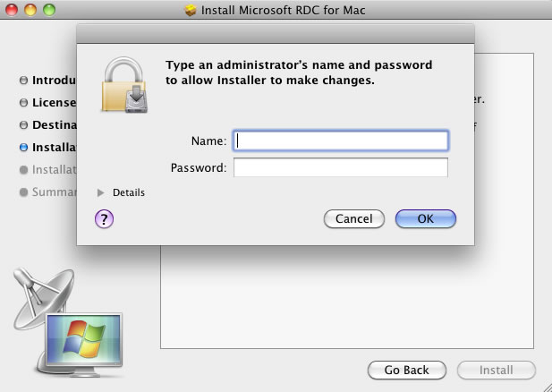The width and height of the screenshot is (552, 392).
Task: Click the Windows logo monitor icon
Action: 84,340
